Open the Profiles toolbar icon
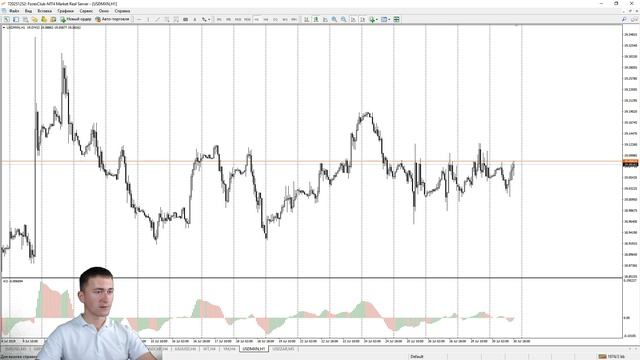Viewport: 640px width, 360px height. [16, 19]
